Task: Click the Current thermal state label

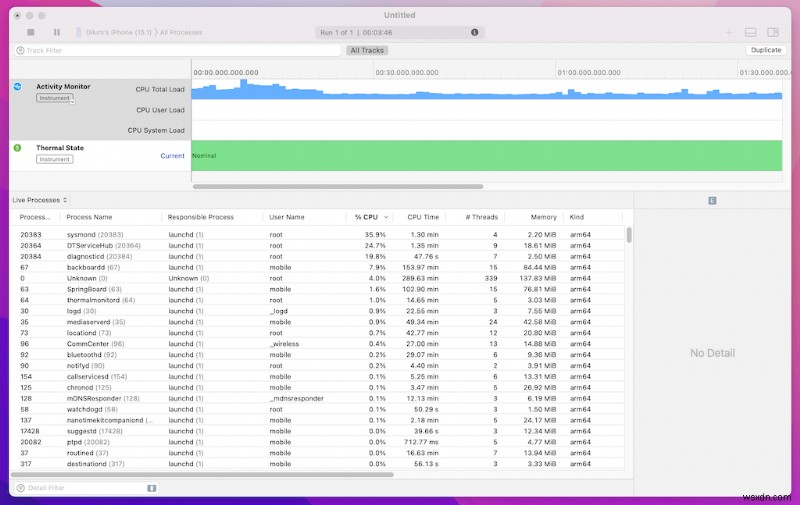Action: 172,156
